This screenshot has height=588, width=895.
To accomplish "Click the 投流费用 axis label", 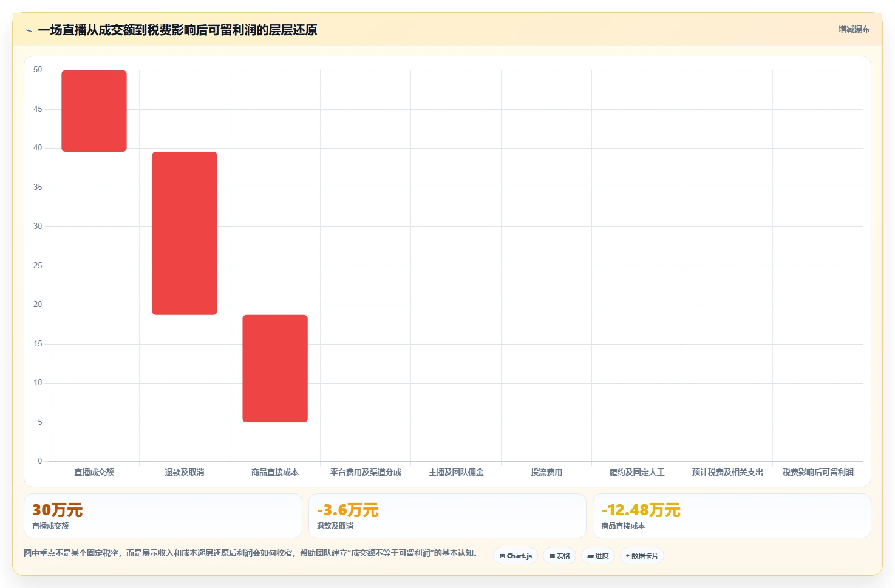I will (x=546, y=472).
